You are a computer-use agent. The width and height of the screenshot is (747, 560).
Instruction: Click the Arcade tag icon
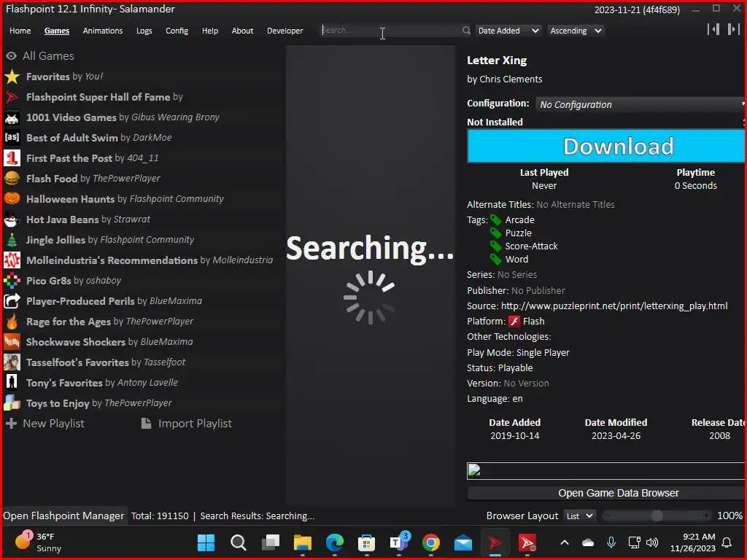click(496, 220)
